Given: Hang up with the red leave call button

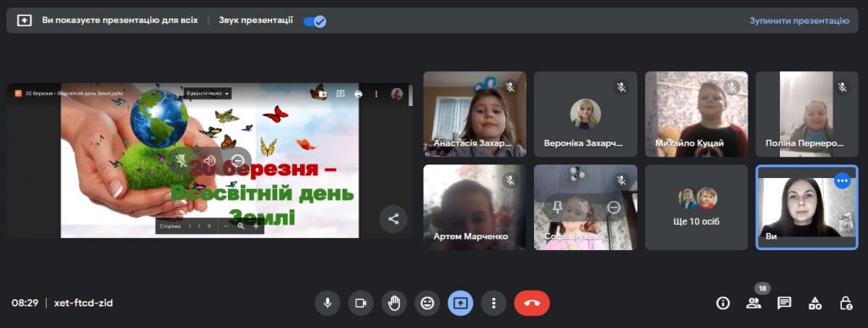Looking at the screenshot, I should (532, 303).
